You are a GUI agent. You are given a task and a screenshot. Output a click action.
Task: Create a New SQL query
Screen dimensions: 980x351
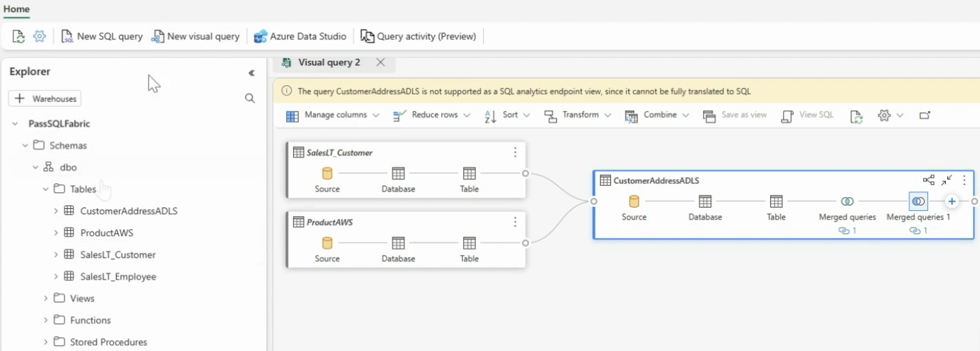tap(102, 37)
